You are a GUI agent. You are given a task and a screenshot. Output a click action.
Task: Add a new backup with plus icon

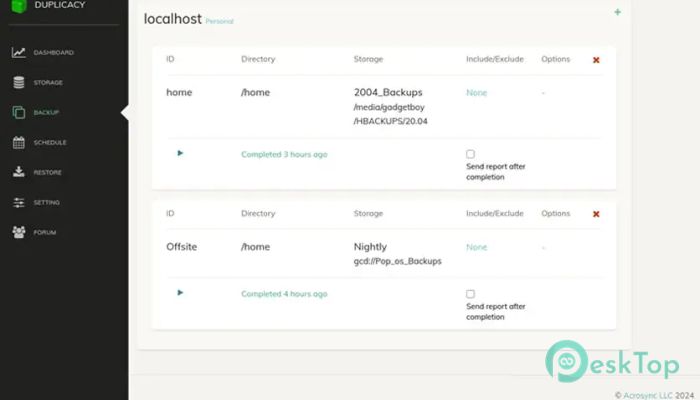pyautogui.click(x=617, y=12)
